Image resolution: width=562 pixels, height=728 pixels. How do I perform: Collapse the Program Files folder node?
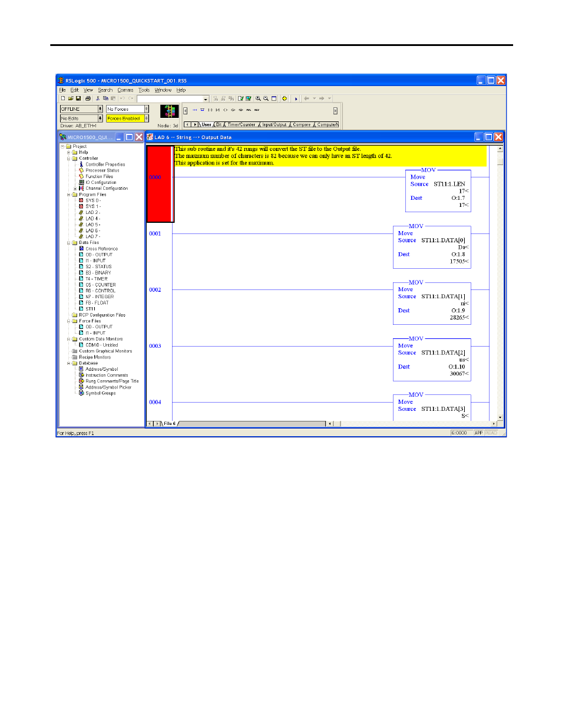click(68, 195)
